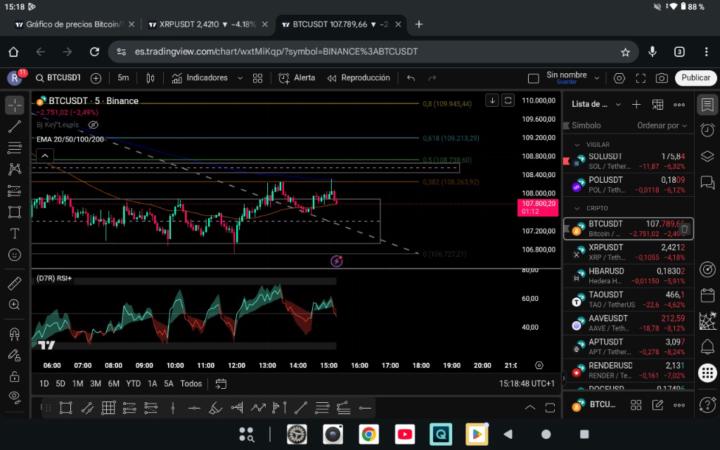720x450 pixels.
Task: Expand the Sin nombre layout dropdown
Action: tap(596, 77)
